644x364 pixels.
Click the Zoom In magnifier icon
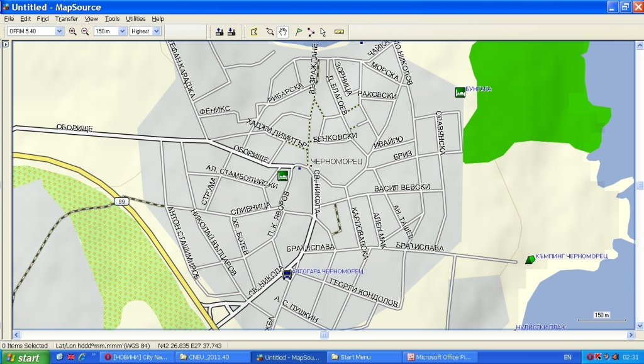[73, 31]
